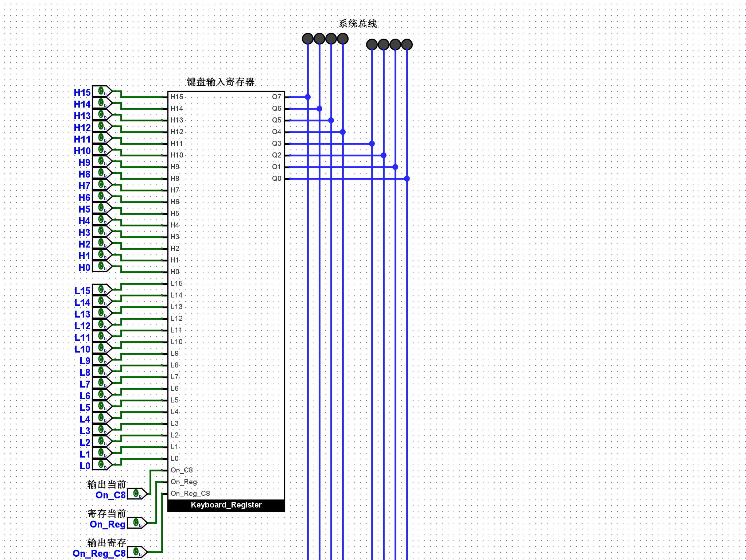The height and width of the screenshot is (560, 746).
Task: Select the Q7 bus wire junction dot
Action: [308, 97]
